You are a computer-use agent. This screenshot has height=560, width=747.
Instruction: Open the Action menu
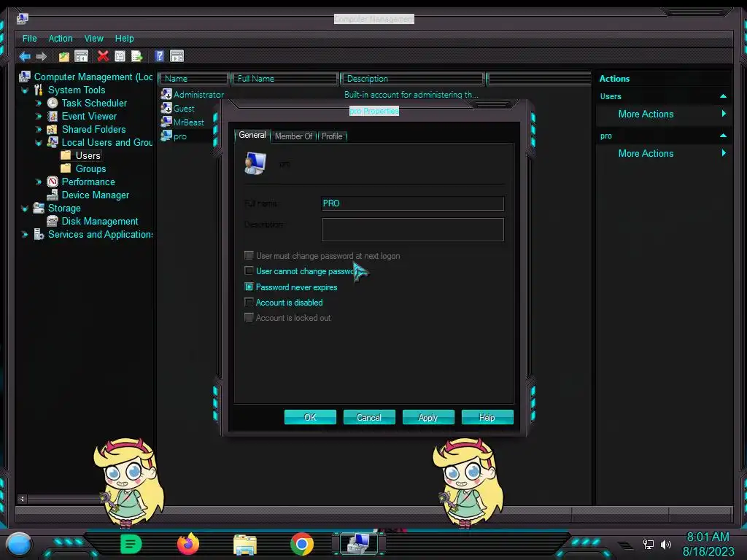click(61, 39)
